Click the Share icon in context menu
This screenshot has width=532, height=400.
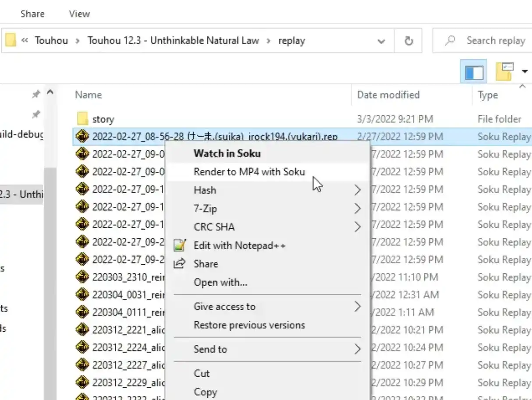tap(180, 264)
